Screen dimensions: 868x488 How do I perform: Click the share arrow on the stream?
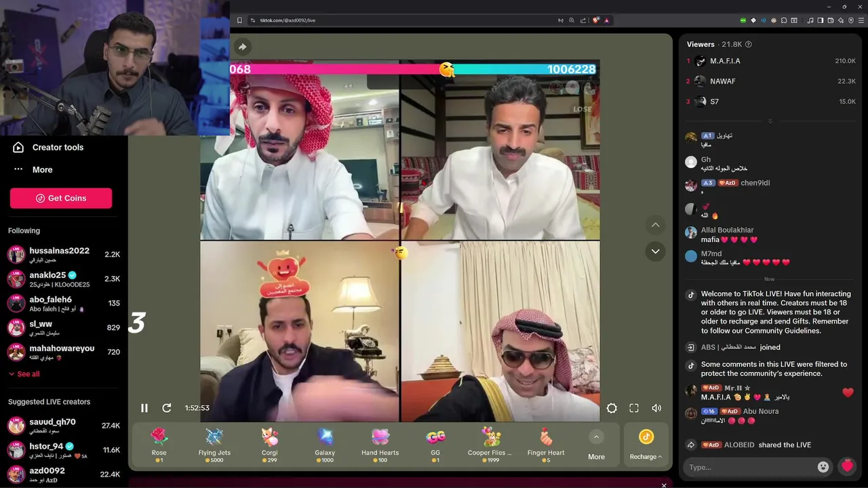pyautogui.click(x=242, y=47)
